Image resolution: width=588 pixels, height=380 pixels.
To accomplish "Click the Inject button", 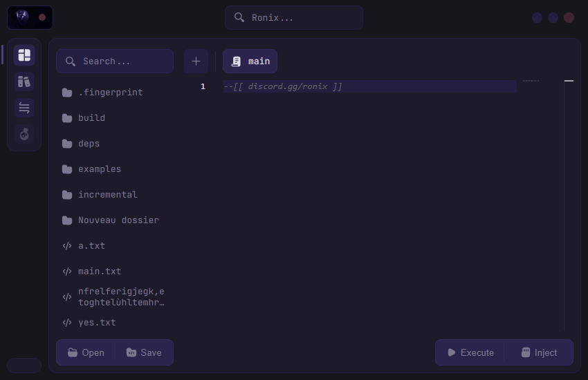I will click(539, 352).
